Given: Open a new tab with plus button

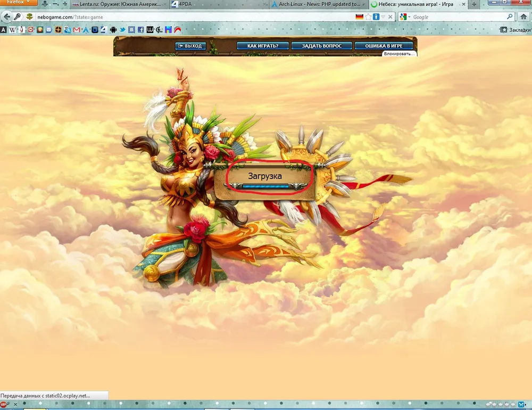Looking at the screenshot, I should (x=474, y=4).
